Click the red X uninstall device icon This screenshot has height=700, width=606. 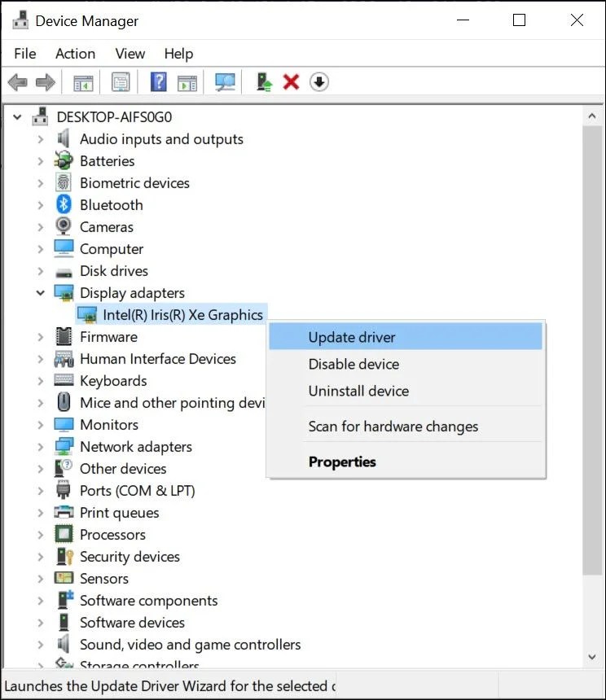(x=291, y=82)
